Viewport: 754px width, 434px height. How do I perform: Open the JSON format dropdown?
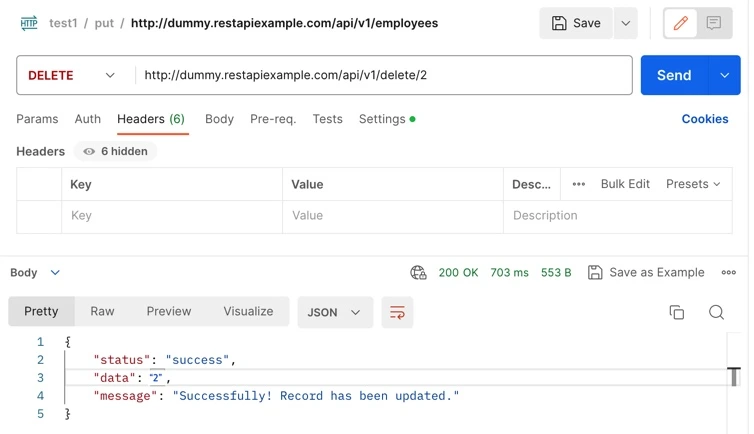(x=335, y=312)
